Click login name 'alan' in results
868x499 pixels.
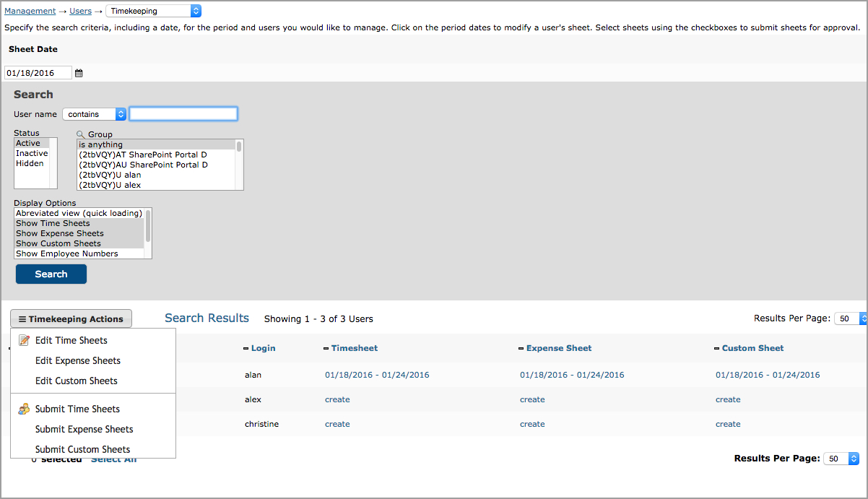coord(253,375)
